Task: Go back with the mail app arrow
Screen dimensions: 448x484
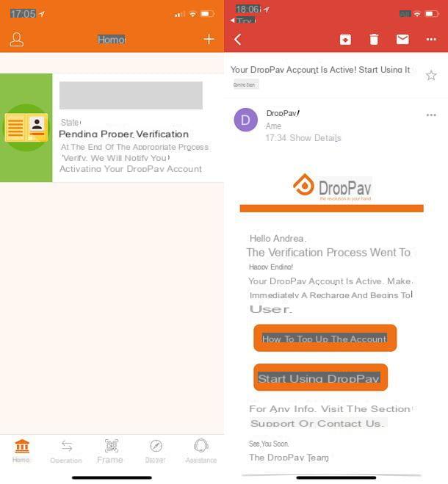Action: pyautogui.click(x=237, y=40)
